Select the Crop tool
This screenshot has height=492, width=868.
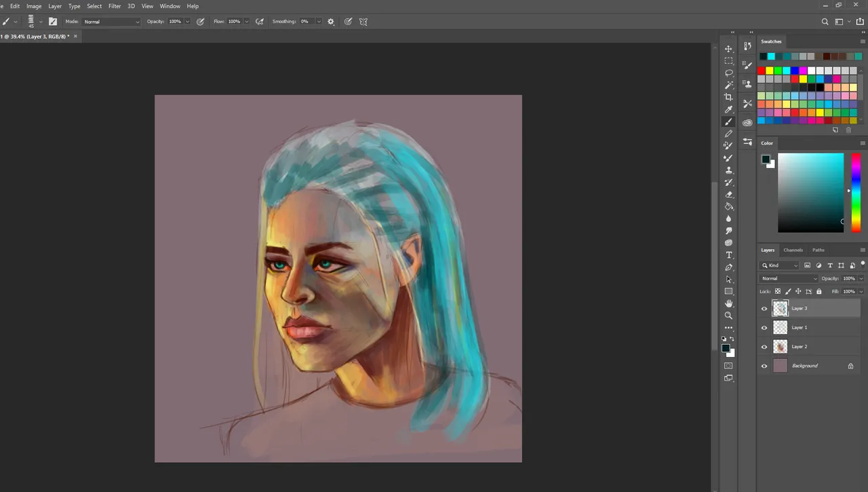pyautogui.click(x=729, y=98)
